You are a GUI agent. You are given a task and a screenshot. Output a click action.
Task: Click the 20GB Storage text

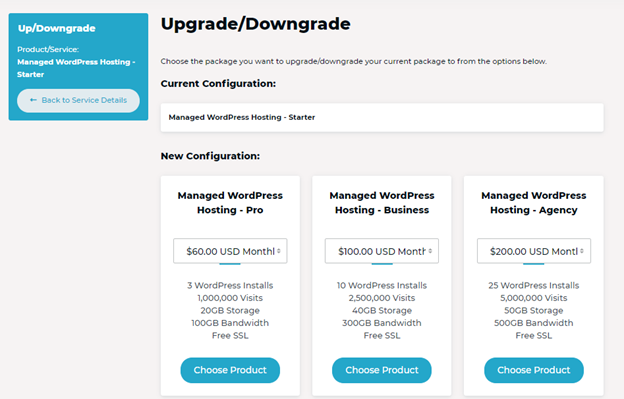tap(230, 310)
